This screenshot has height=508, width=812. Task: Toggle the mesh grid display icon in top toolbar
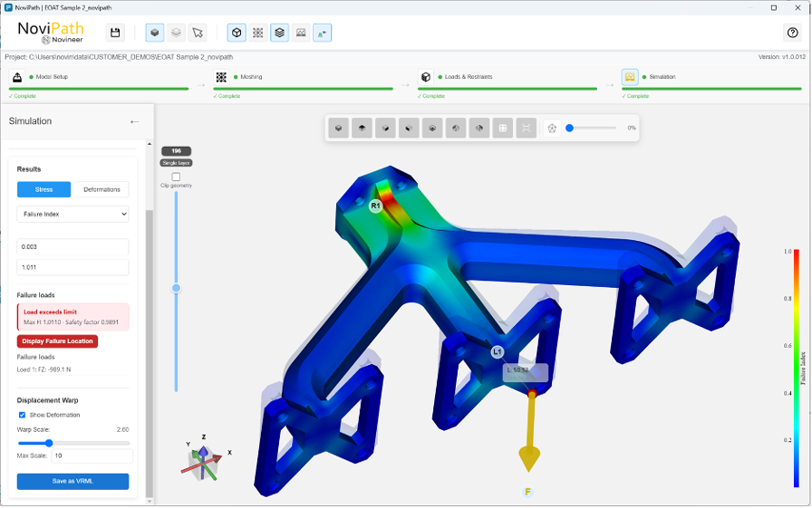(x=258, y=33)
